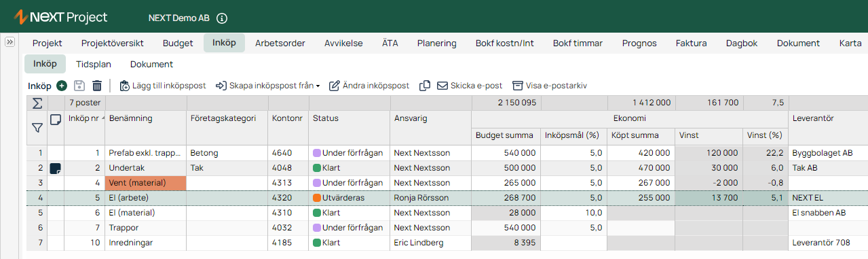Click the sigma summation icon

[37, 103]
